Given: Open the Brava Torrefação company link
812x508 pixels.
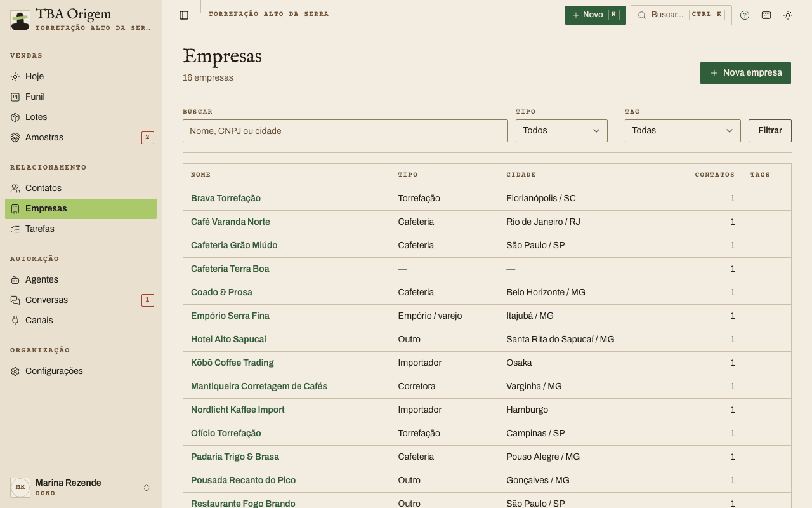Looking at the screenshot, I should [x=226, y=198].
